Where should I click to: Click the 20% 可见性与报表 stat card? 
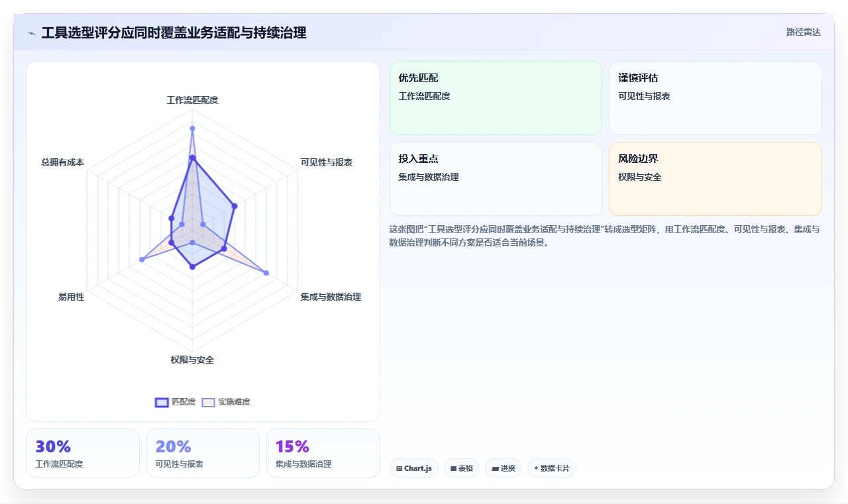pos(203,453)
